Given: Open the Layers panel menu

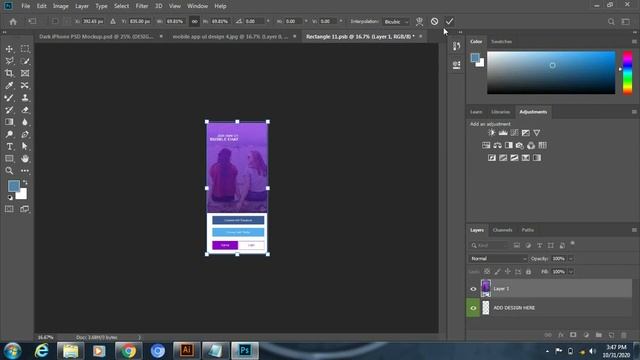Looking at the screenshot, I should 634,230.
